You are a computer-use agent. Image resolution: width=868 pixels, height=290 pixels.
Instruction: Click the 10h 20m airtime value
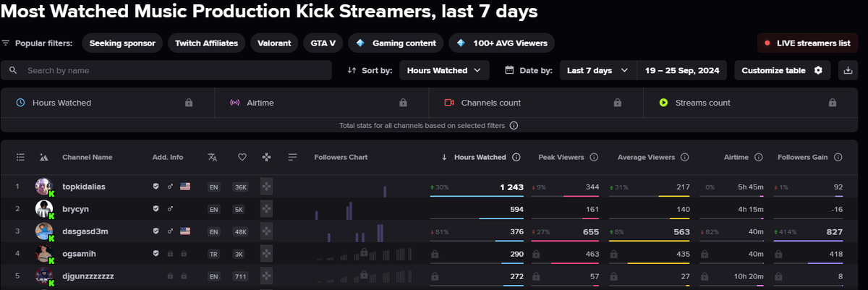point(749,276)
